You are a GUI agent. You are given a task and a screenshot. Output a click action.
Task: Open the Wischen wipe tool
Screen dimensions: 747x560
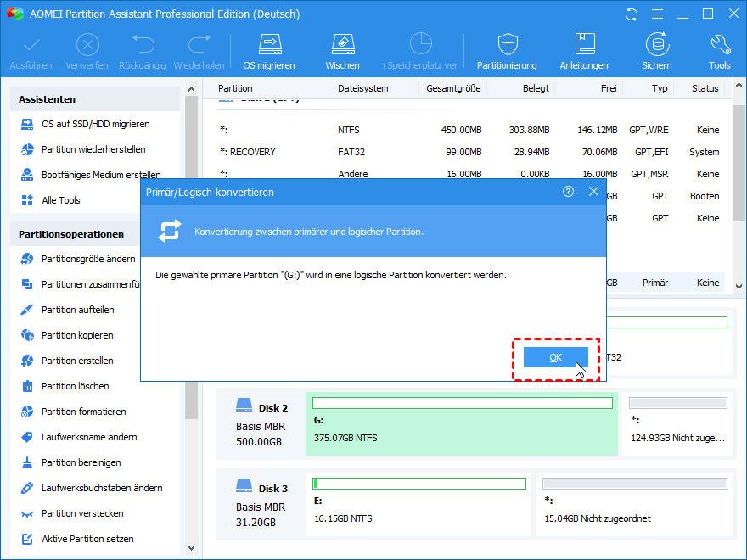coord(343,52)
